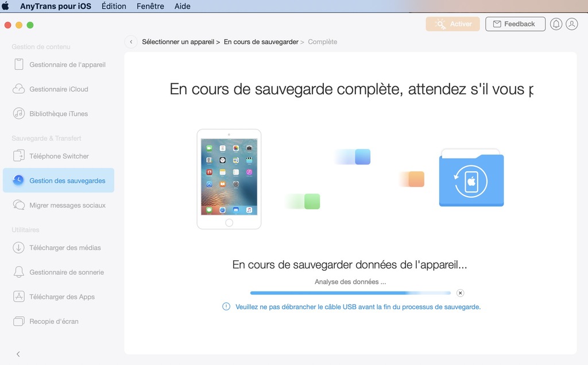Click the Recopie d'écran mirror icon
Image resolution: width=588 pixels, height=365 pixels.
pyautogui.click(x=19, y=321)
